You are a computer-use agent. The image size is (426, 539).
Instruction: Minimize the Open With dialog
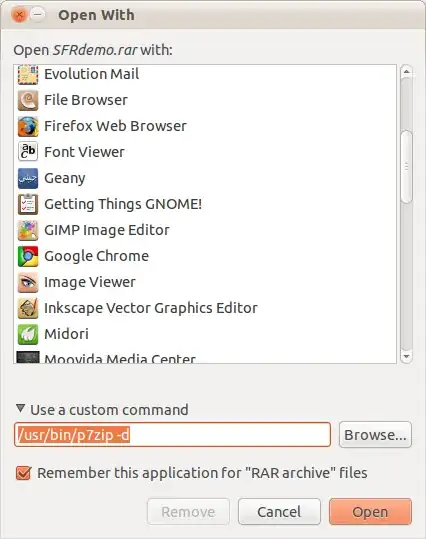(x=38, y=14)
